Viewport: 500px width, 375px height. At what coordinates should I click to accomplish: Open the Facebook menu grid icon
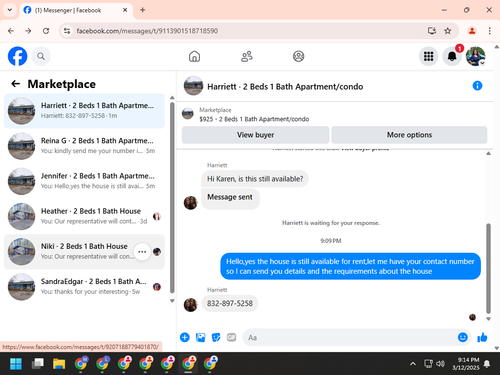pyautogui.click(x=428, y=56)
